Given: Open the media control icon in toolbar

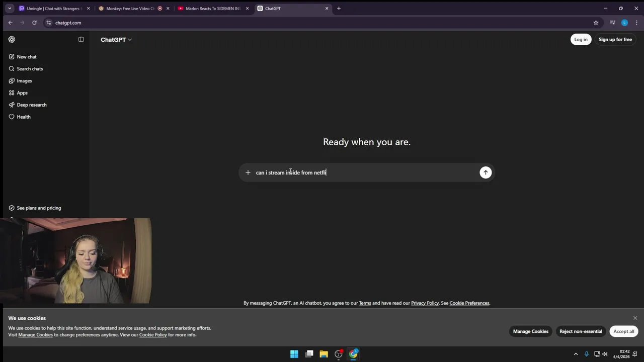Looking at the screenshot, I should coord(612,23).
